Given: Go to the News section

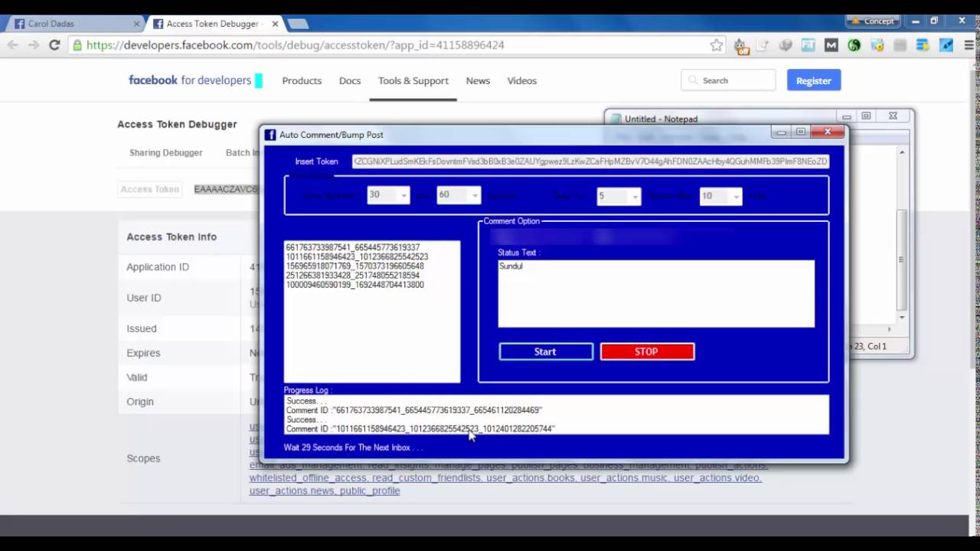Looking at the screenshot, I should (x=478, y=80).
